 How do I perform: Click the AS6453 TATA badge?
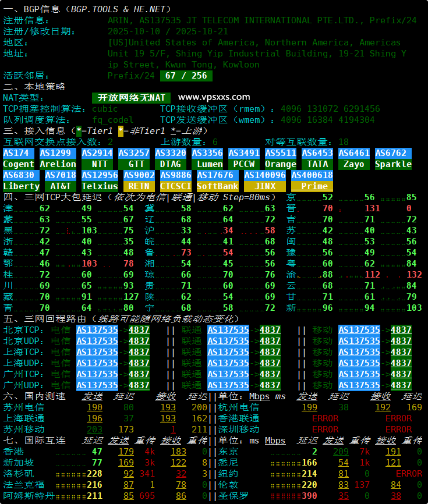[317, 158]
